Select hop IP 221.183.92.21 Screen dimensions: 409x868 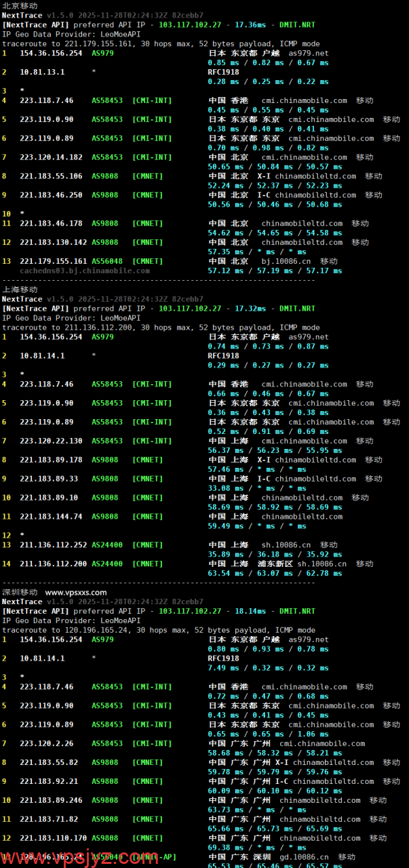tap(49, 781)
